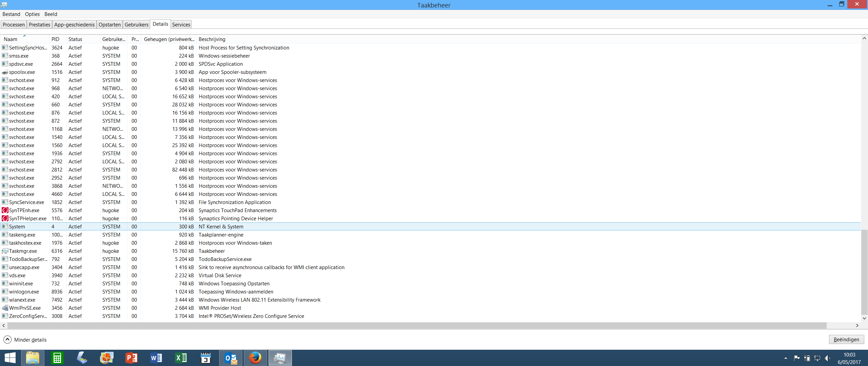Select the unsecapp.exe row
This screenshot has height=366, width=868.
[431, 267]
